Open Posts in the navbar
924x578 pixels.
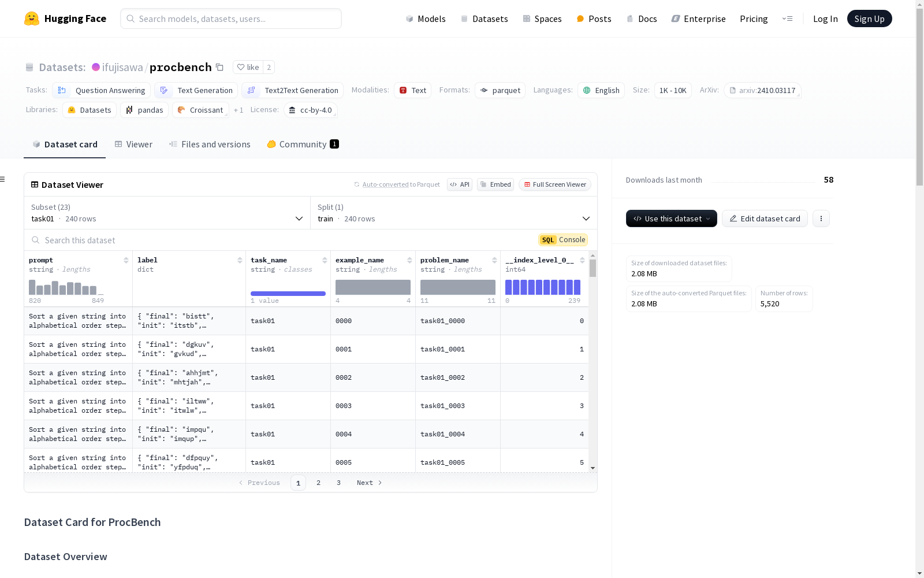pos(594,18)
